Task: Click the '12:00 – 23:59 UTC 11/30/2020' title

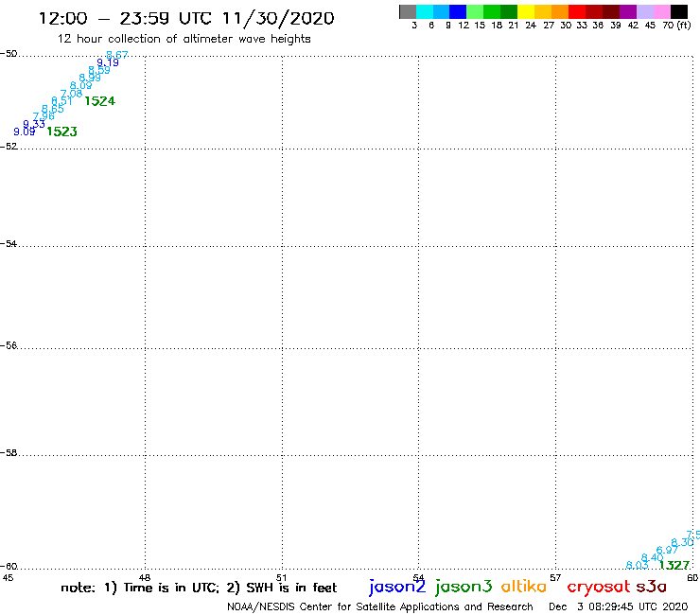Action: (x=186, y=18)
